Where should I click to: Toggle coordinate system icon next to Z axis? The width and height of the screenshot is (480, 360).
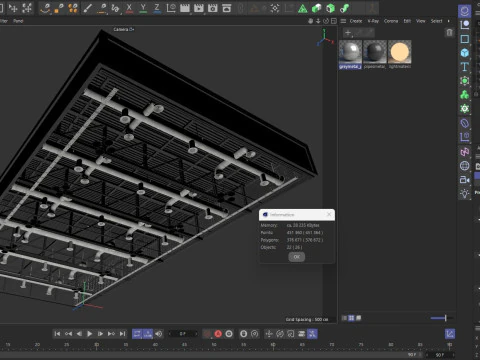pyautogui.click(x=171, y=8)
